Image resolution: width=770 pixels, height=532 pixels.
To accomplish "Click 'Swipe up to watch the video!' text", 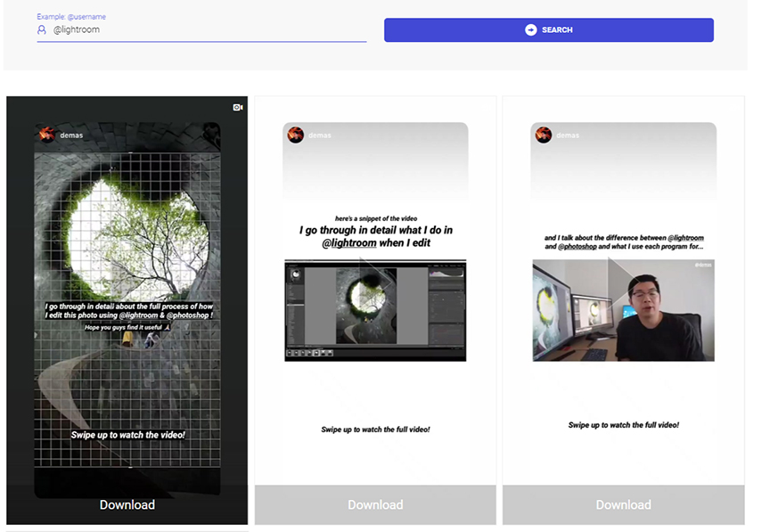I will [x=127, y=435].
